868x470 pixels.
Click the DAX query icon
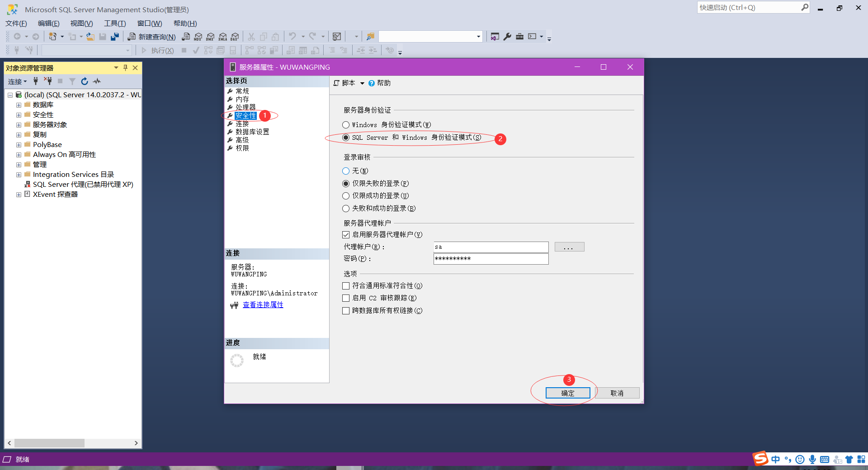(235, 37)
